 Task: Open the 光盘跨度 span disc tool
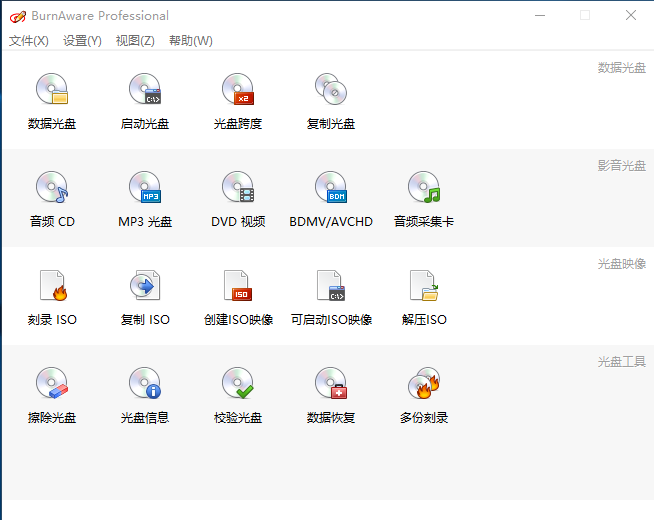click(x=238, y=101)
